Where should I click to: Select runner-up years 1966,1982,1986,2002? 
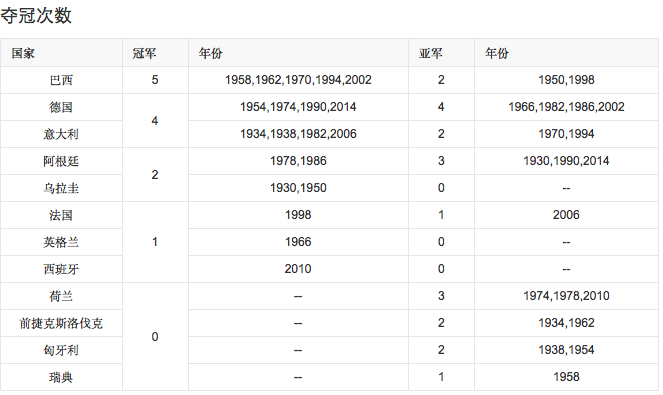tap(566, 107)
